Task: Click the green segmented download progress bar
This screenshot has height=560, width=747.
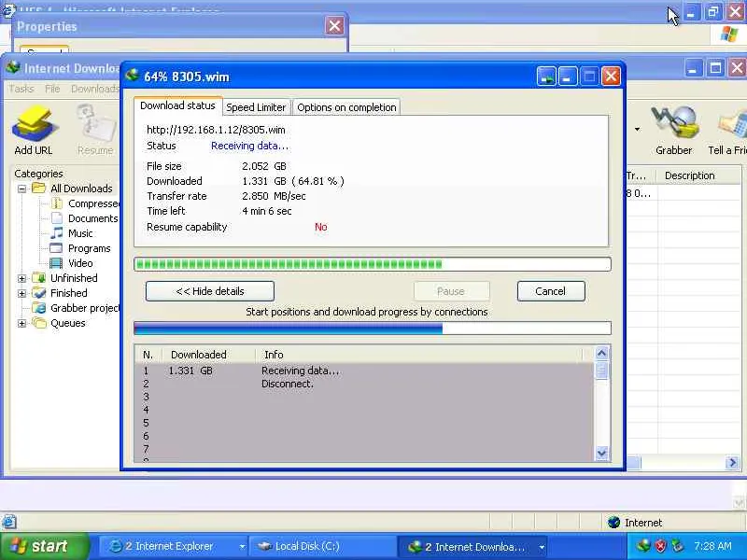Action: [x=372, y=264]
